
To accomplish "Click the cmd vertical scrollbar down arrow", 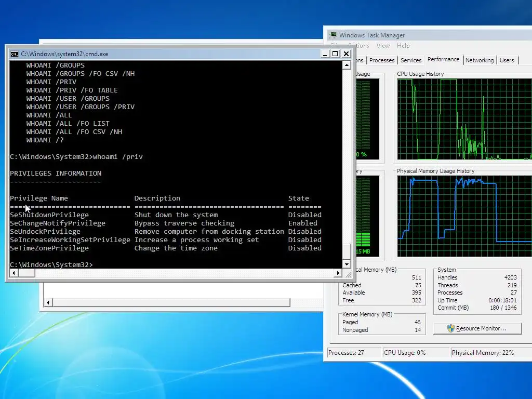I will (x=347, y=264).
